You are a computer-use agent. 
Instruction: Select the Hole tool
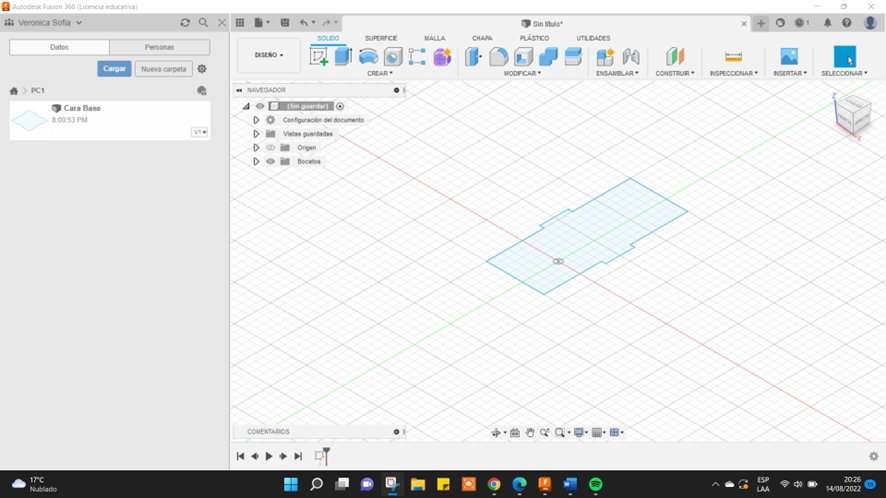click(x=393, y=57)
